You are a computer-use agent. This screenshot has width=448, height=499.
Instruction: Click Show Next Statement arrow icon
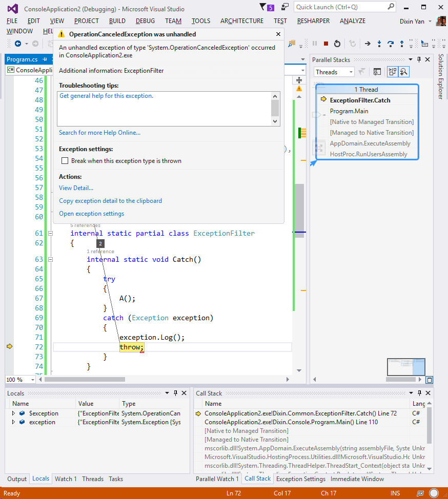click(x=368, y=44)
